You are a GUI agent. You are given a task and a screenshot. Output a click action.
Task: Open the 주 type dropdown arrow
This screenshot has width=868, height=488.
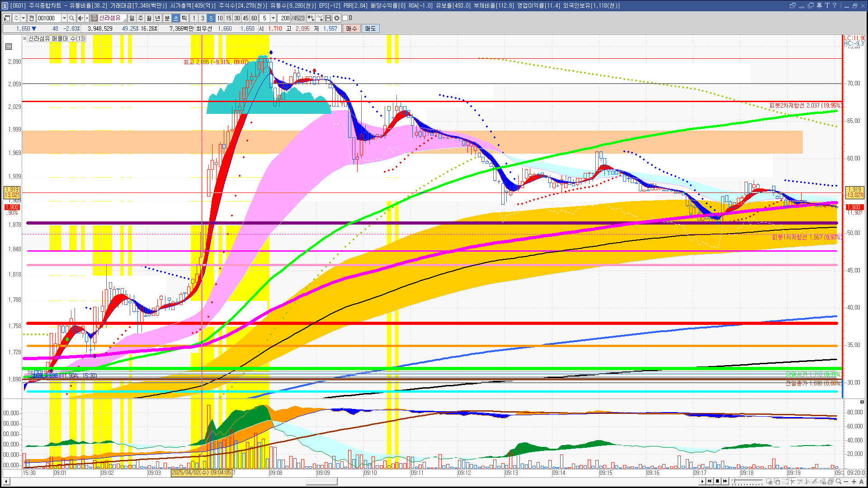(23, 18)
